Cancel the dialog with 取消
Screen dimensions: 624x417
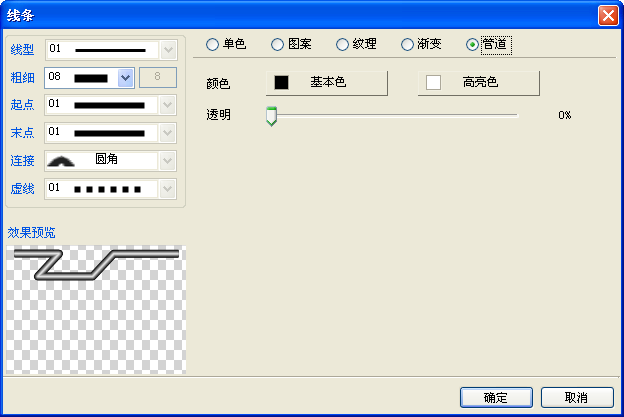pyautogui.click(x=577, y=397)
